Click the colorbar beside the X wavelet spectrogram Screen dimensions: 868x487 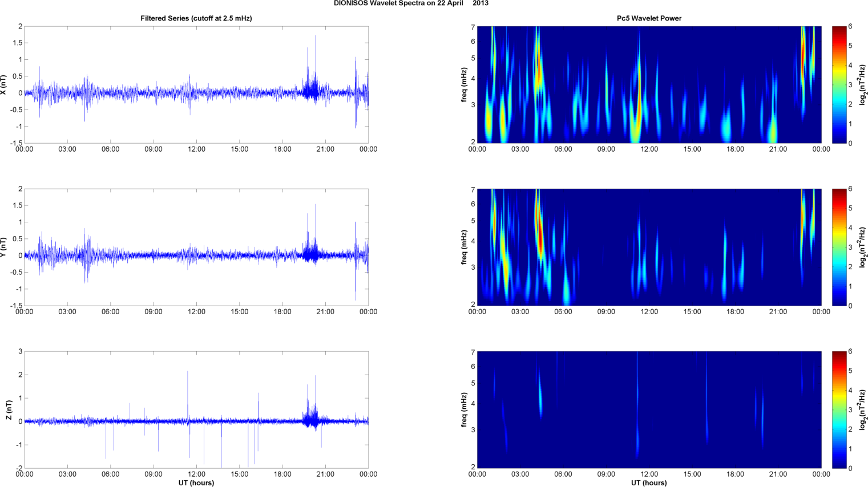[x=839, y=84]
